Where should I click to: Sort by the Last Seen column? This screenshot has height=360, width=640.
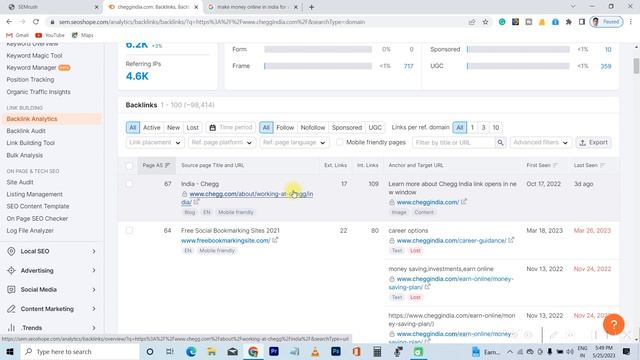coord(602,165)
